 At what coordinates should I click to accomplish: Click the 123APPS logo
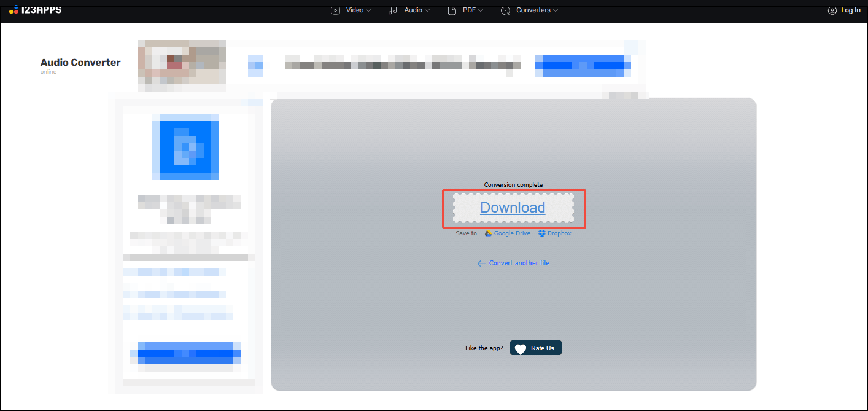(35, 10)
